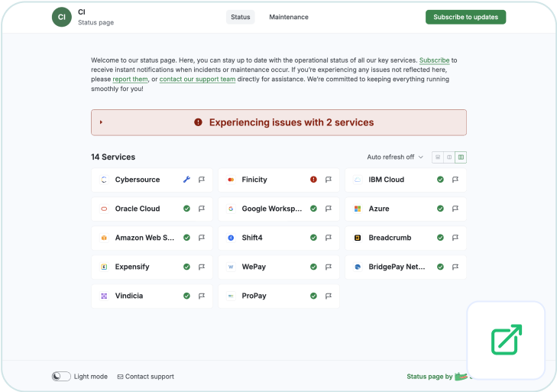Click flag icon for ProPay
The image size is (557, 392).
(x=329, y=296)
